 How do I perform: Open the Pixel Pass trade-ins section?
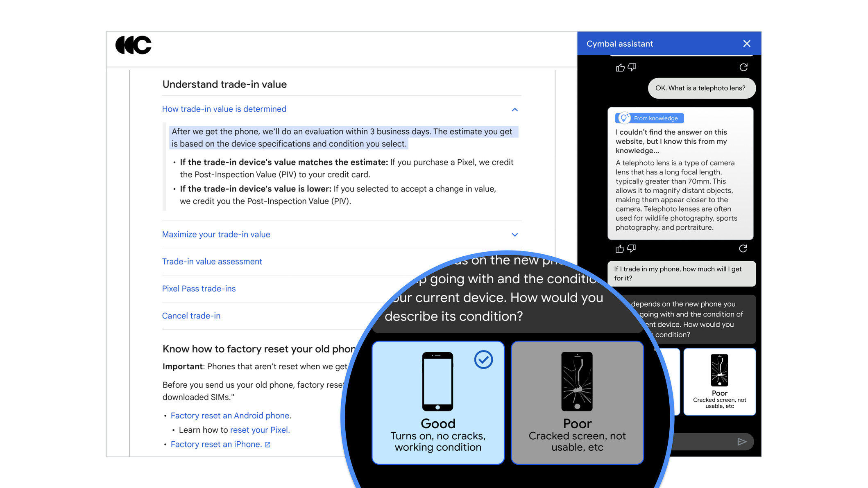click(199, 289)
